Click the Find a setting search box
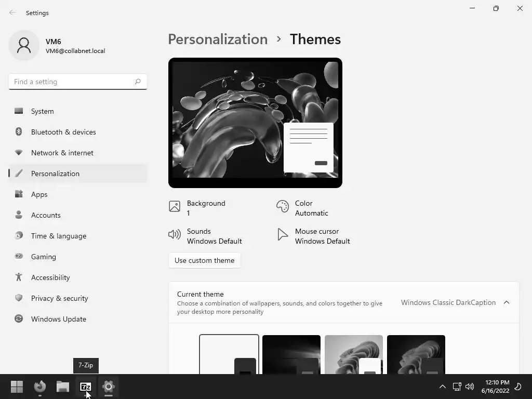 point(78,82)
